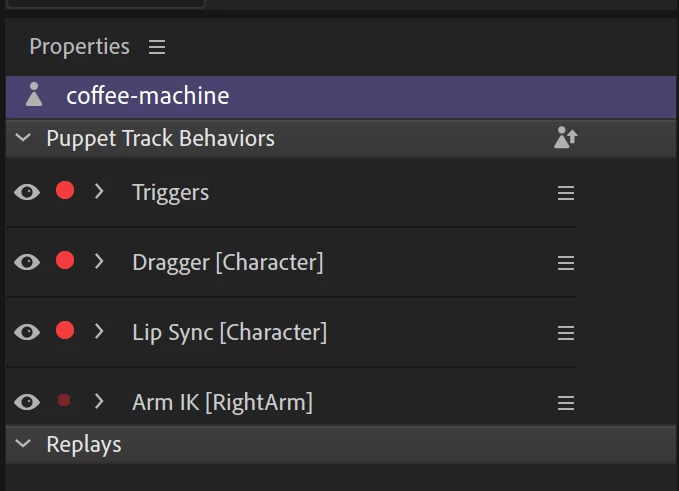Click the puppet icon beside coffee-machine

(34, 94)
